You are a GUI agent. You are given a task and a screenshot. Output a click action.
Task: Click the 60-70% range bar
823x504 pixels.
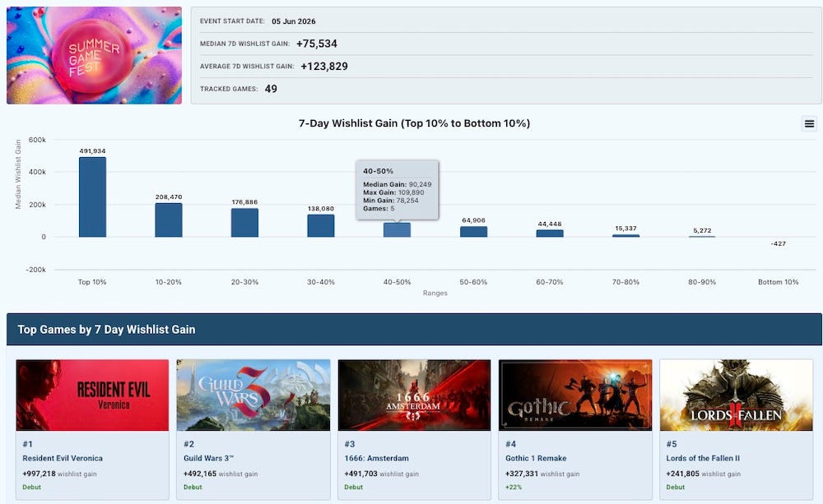(x=550, y=234)
